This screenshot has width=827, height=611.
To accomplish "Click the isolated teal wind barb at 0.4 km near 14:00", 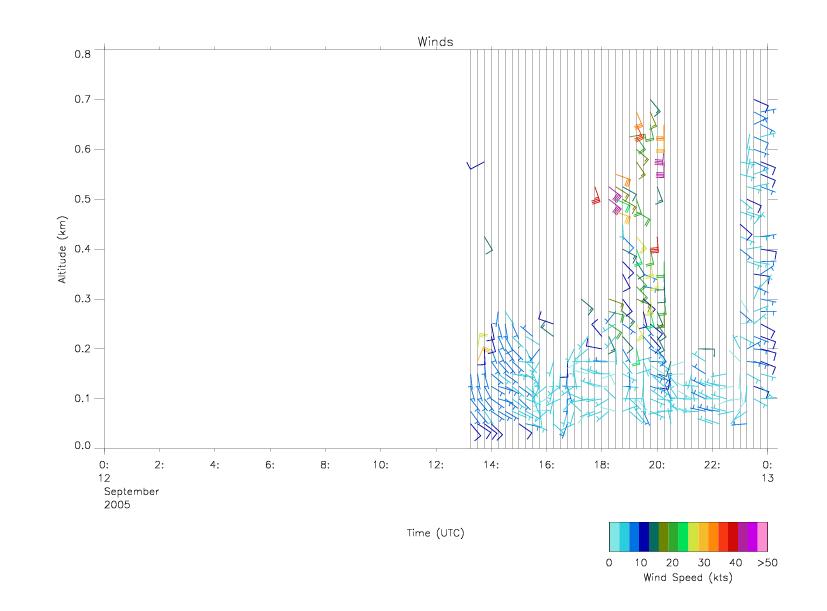I will [x=488, y=245].
